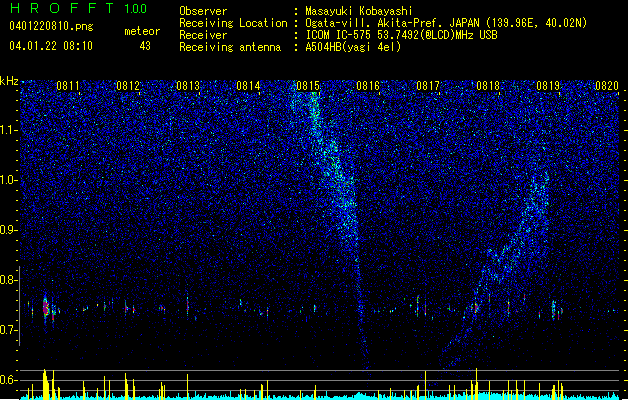Click the Receiver label
This screenshot has height=400, width=629.
pos(203,35)
